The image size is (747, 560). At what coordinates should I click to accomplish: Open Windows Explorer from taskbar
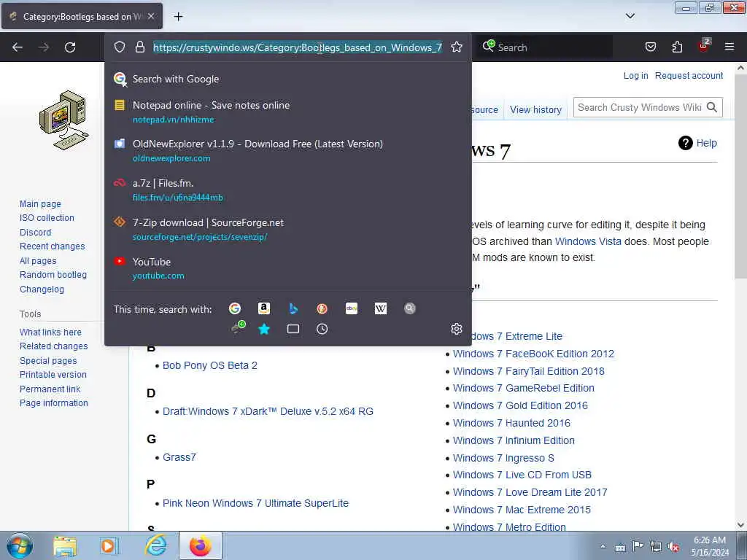click(65, 545)
